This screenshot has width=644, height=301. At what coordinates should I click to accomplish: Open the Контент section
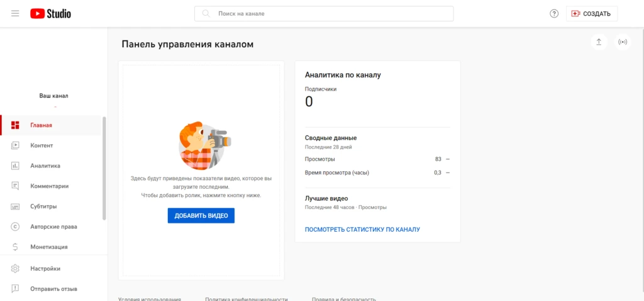(x=50, y=145)
